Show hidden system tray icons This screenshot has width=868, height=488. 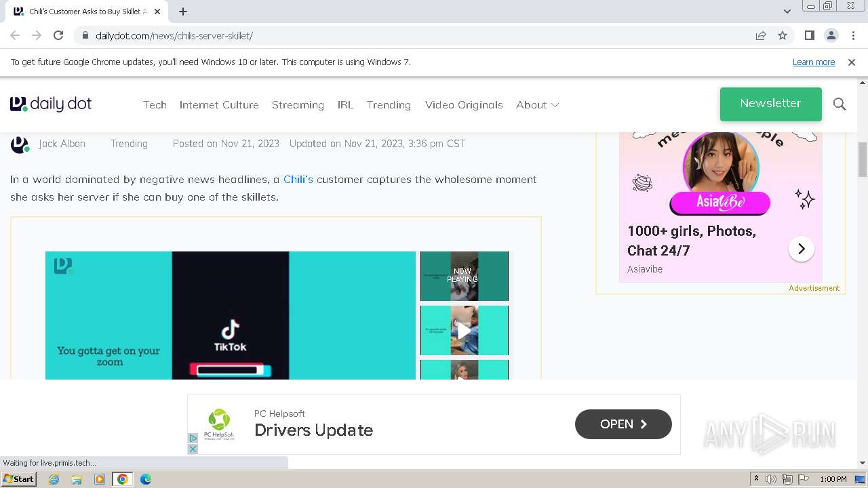(x=756, y=479)
